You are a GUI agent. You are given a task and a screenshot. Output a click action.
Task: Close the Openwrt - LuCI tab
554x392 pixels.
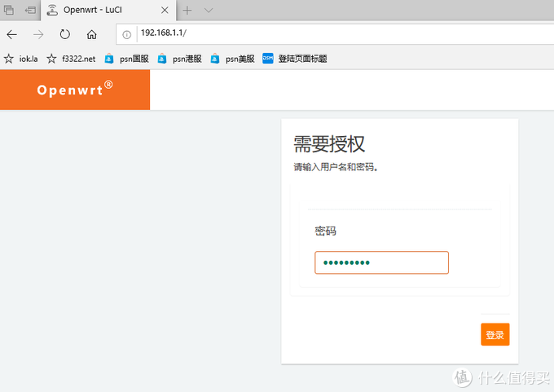[165, 11]
